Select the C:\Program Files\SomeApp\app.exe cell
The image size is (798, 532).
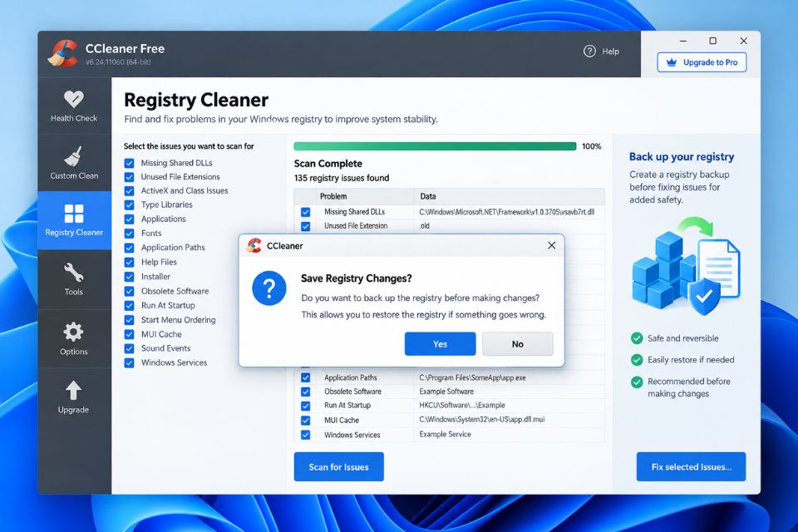pos(472,377)
